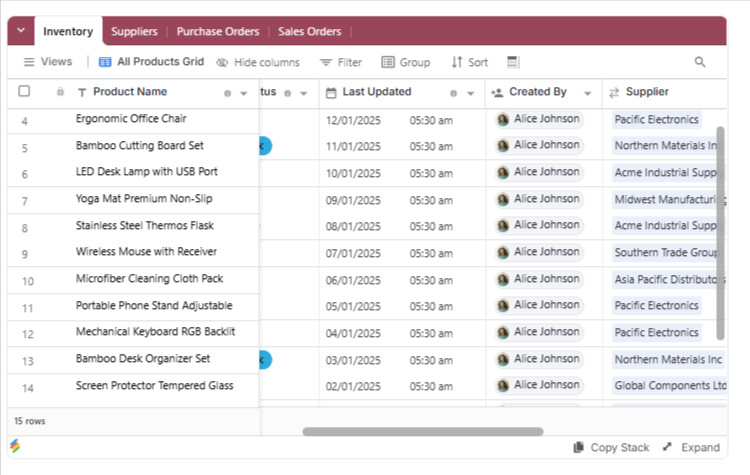The height and width of the screenshot is (475, 750).
Task: Open the Status column dropdown arrow
Action: pos(303,93)
